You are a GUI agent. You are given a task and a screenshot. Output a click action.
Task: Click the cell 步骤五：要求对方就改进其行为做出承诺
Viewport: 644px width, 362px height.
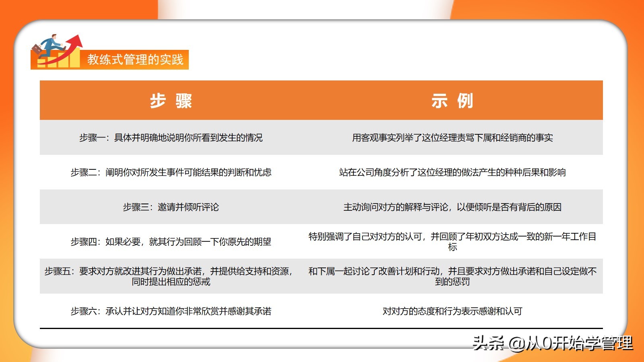point(171,276)
